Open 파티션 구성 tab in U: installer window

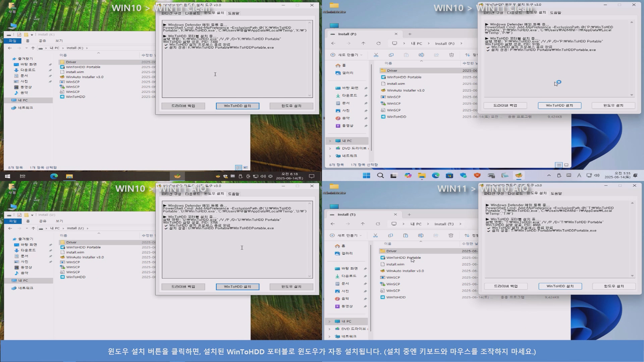click(x=171, y=194)
